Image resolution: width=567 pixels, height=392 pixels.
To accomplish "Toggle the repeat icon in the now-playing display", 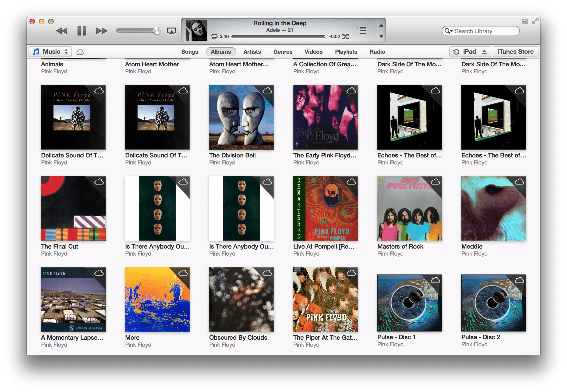I will [x=214, y=36].
